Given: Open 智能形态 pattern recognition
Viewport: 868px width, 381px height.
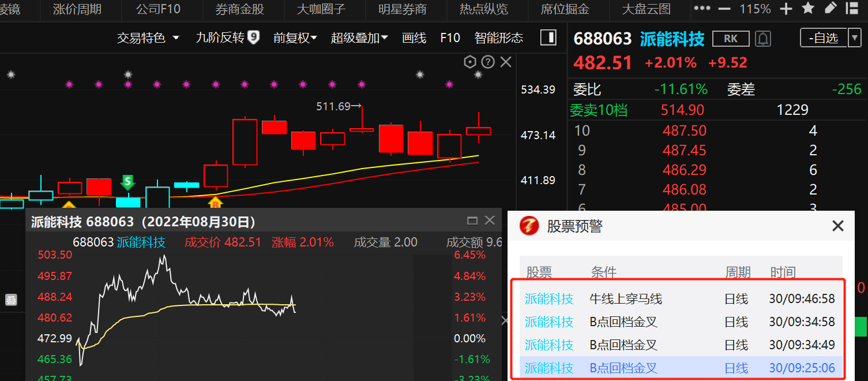Looking at the screenshot, I should (x=499, y=38).
